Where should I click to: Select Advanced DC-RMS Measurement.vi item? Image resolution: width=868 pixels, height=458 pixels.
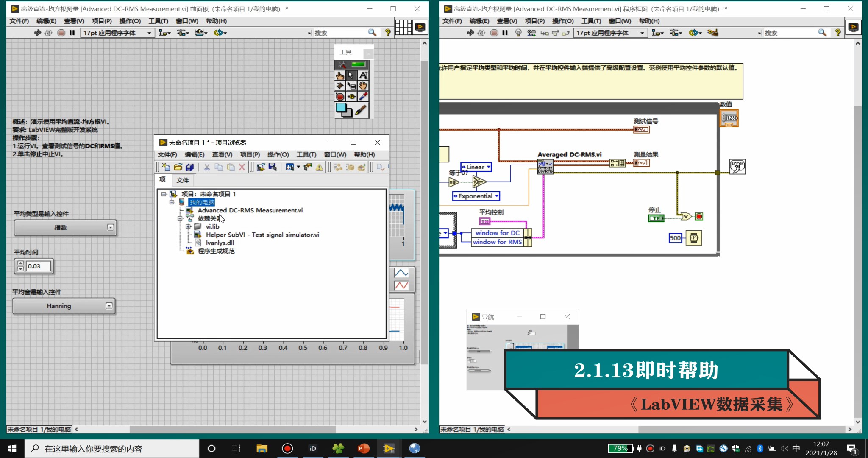click(x=250, y=210)
